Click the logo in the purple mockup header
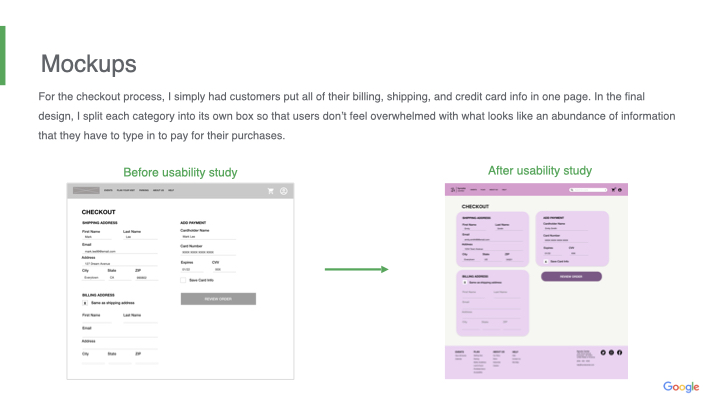This screenshot has height=405, width=720. click(x=456, y=189)
